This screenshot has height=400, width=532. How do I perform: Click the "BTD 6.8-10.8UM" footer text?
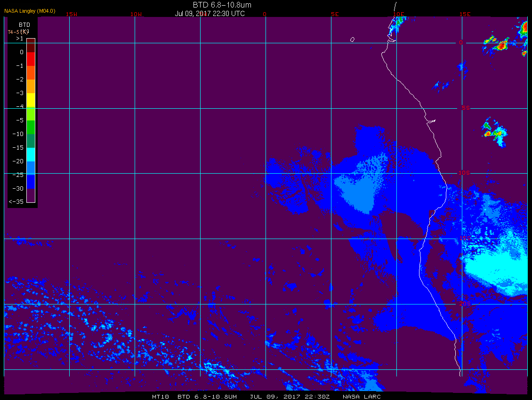coord(207,397)
